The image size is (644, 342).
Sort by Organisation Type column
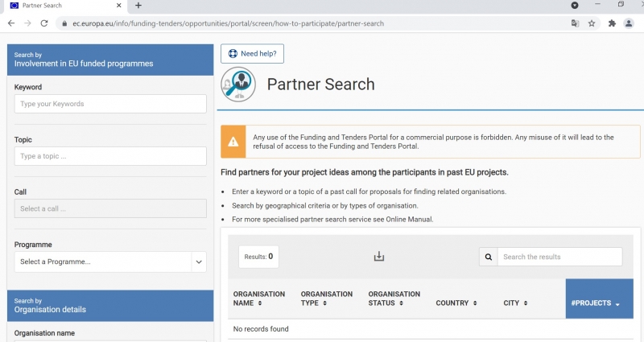[327, 299]
